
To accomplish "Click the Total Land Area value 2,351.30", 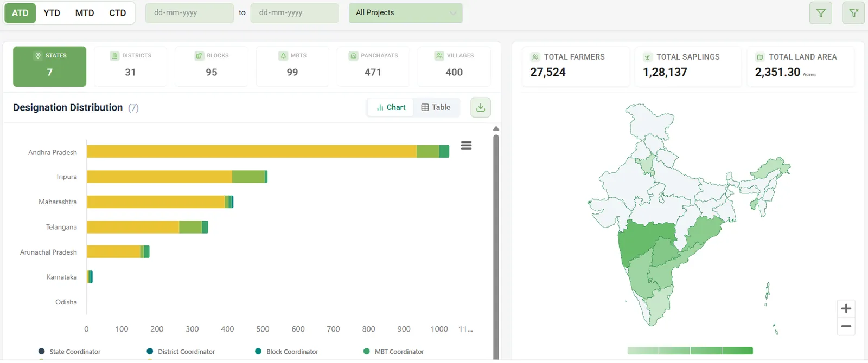I will pos(777,72).
